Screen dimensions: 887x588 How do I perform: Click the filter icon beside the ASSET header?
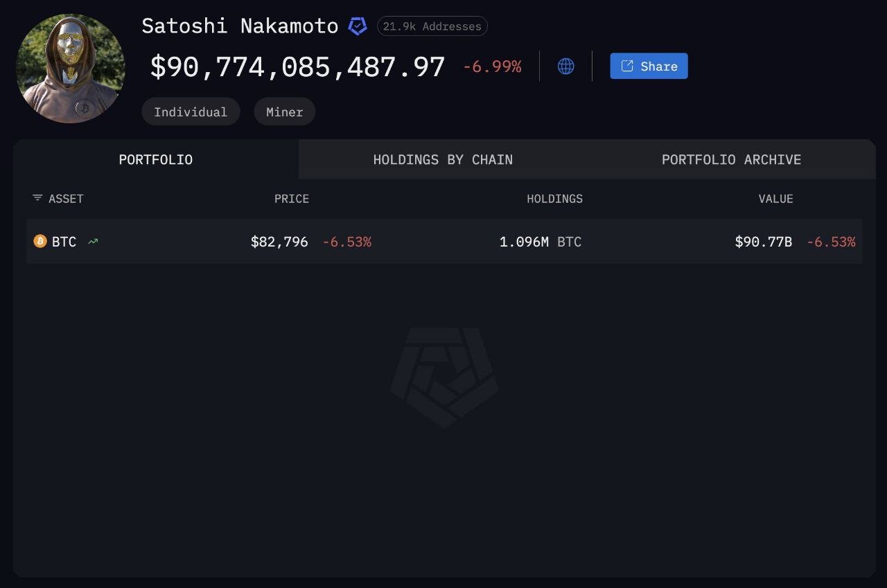[37, 198]
